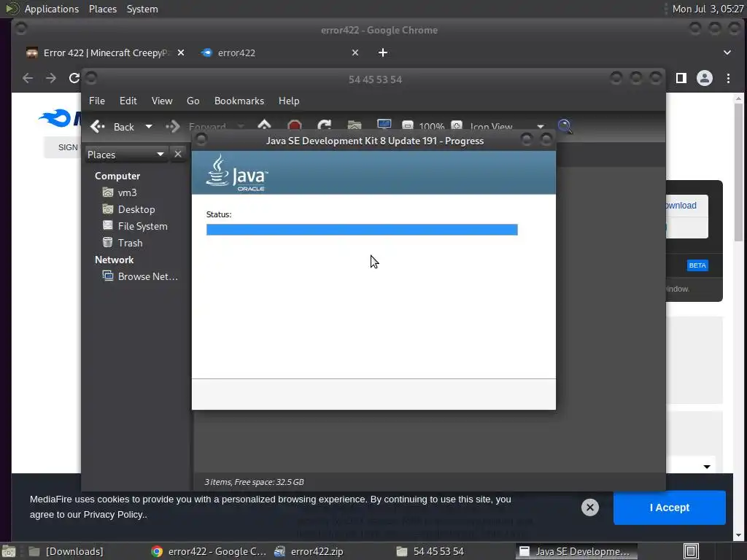Select Browse Network in the sidebar
The image size is (747, 560).
point(140,276)
